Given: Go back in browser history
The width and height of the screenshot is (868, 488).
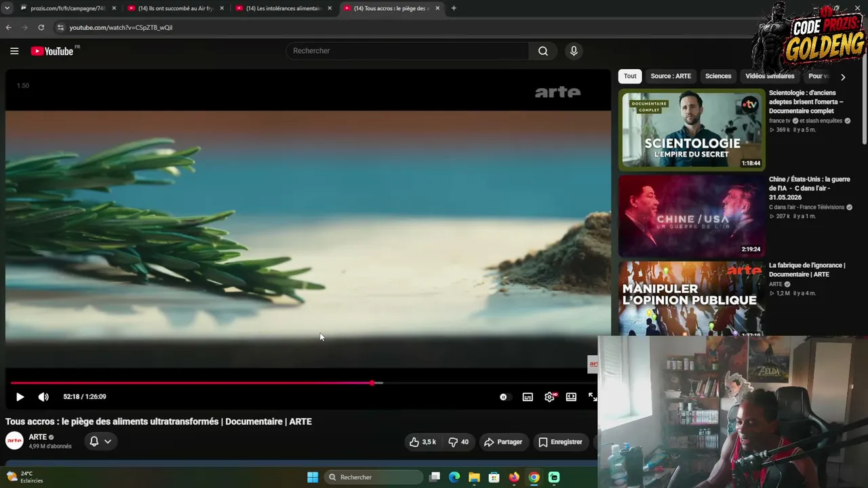Looking at the screenshot, I should pos(9,28).
